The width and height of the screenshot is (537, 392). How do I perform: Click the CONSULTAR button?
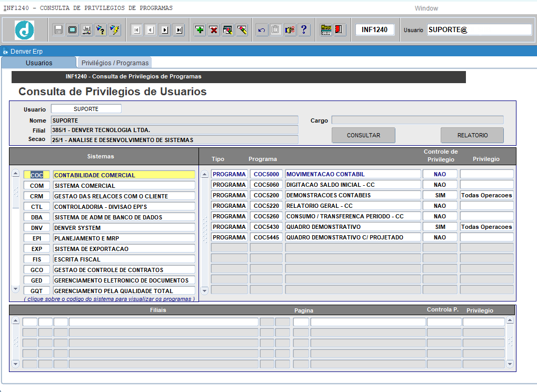pos(363,135)
